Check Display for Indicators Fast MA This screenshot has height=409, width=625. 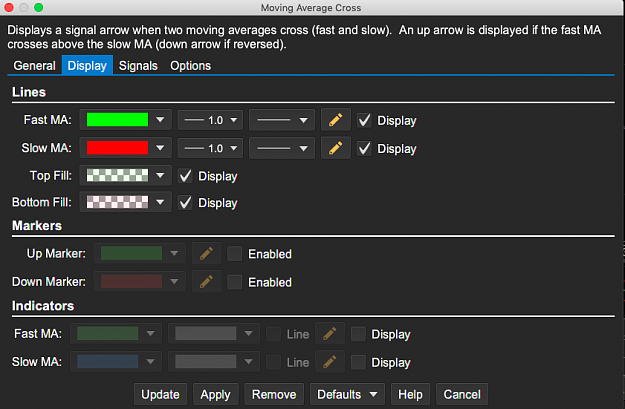[x=358, y=334]
